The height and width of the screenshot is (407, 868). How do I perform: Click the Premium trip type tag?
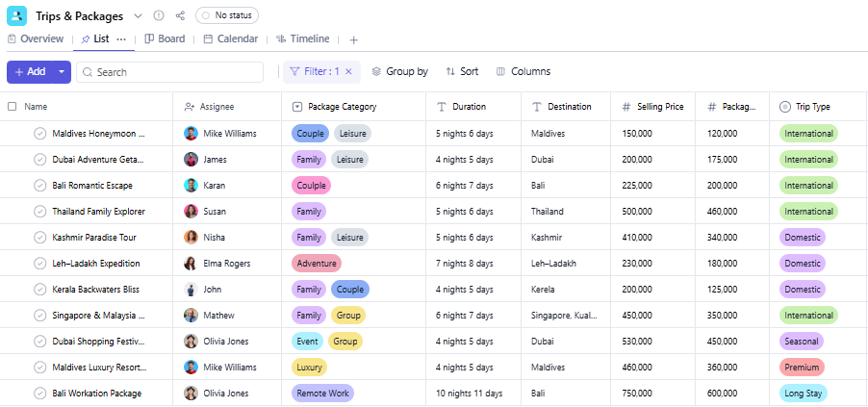pyautogui.click(x=801, y=367)
